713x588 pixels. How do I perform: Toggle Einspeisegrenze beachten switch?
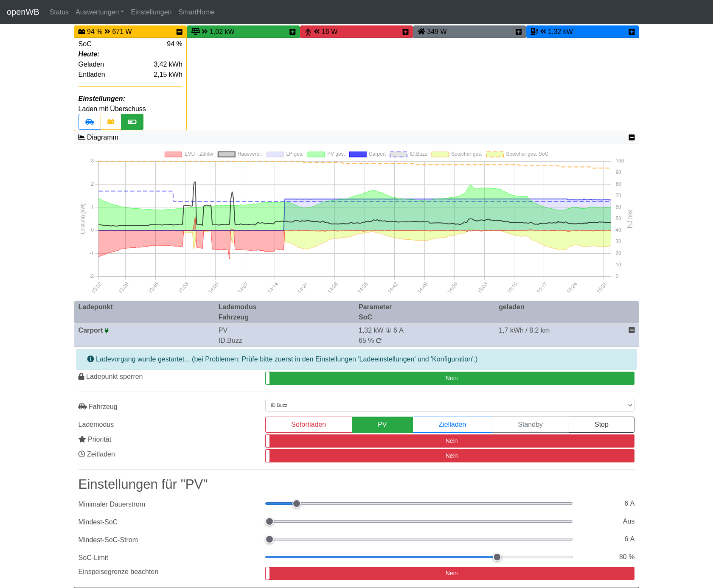pyautogui.click(x=450, y=573)
